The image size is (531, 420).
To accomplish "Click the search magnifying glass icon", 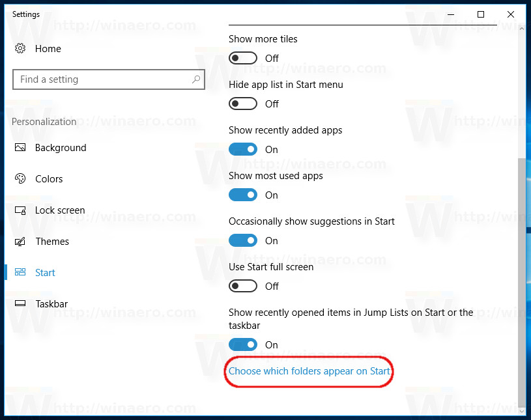I will coord(195,79).
